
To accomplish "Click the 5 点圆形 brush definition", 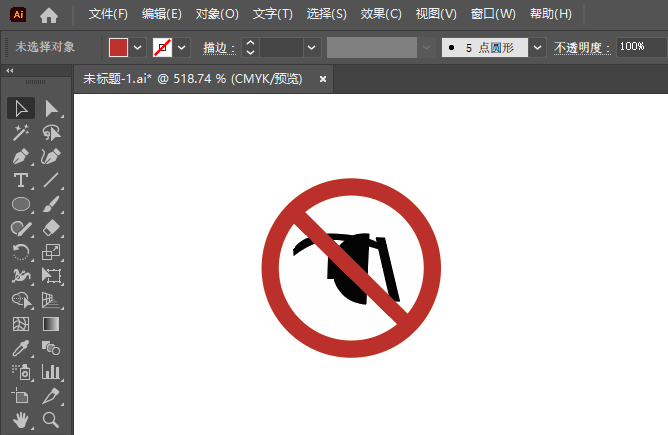I will pyautogui.click(x=485, y=47).
